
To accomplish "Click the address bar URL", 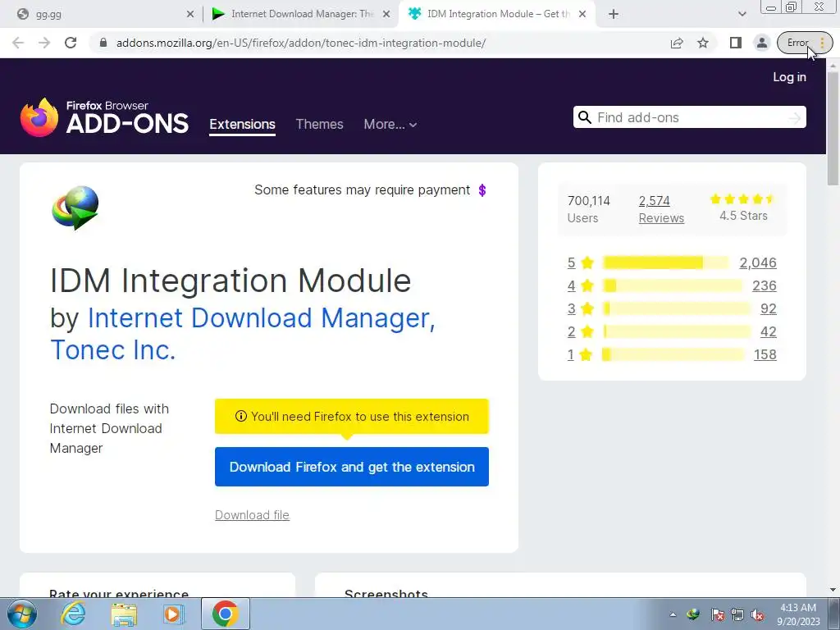I will [301, 43].
